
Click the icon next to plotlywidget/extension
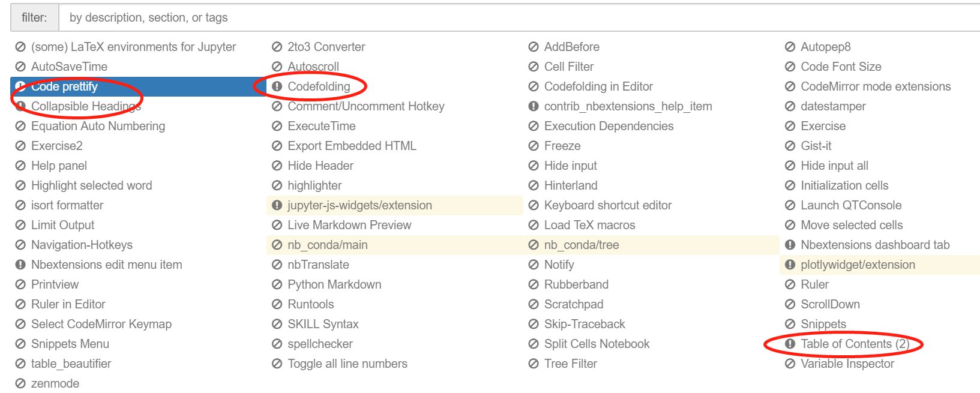(790, 265)
